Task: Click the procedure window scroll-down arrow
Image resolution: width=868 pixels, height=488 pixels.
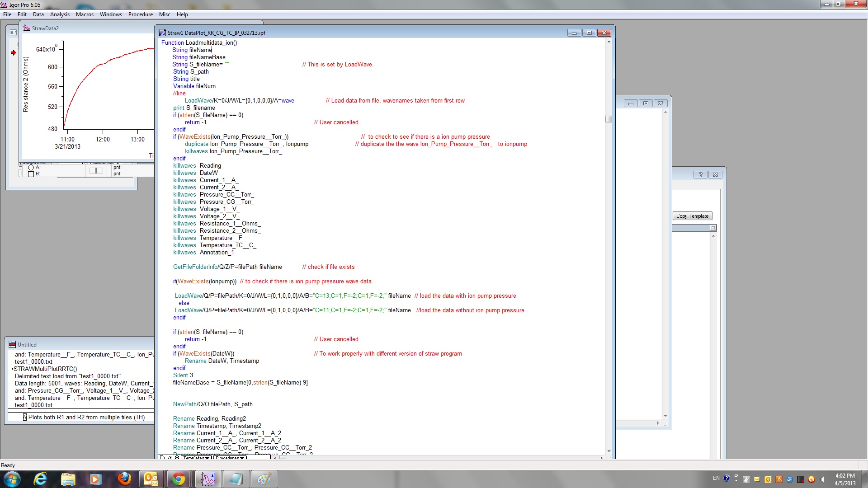Action: (609, 451)
